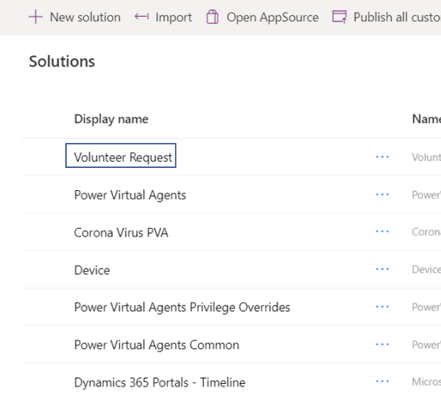Open more options for Dynamics 365 Portals Timeline
The width and height of the screenshot is (441, 397).
[382, 381]
